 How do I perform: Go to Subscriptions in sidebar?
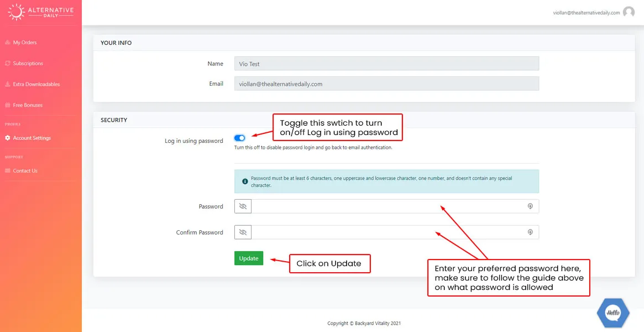tap(28, 64)
